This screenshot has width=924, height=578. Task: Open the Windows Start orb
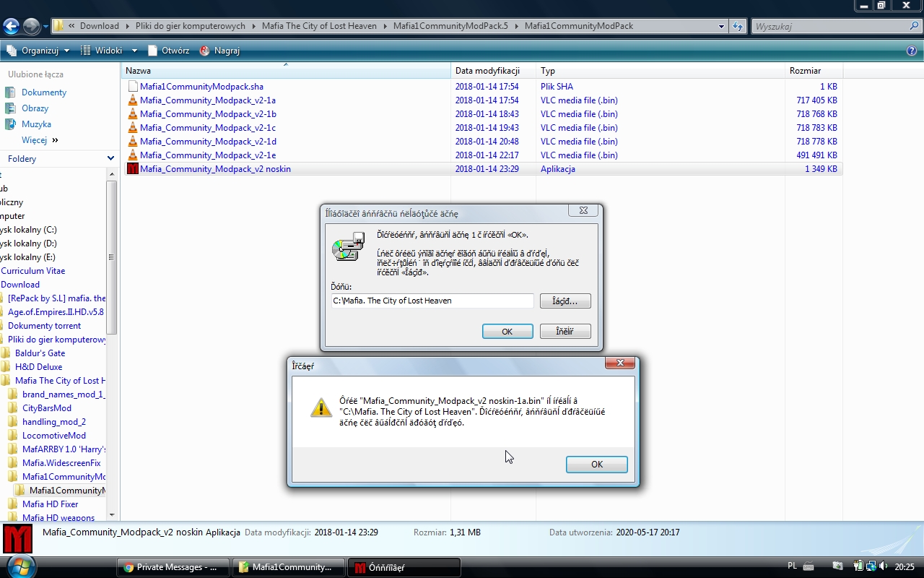point(20,566)
